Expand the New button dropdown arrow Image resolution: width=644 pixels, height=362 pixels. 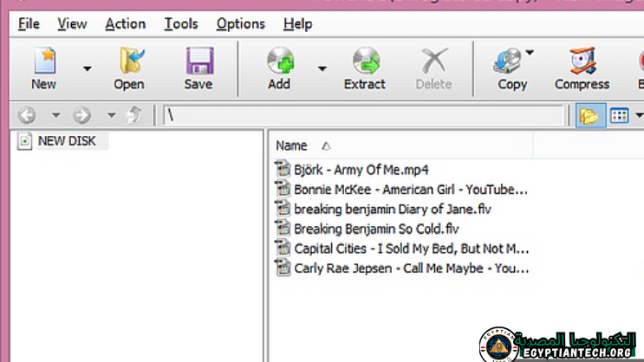click(x=87, y=68)
